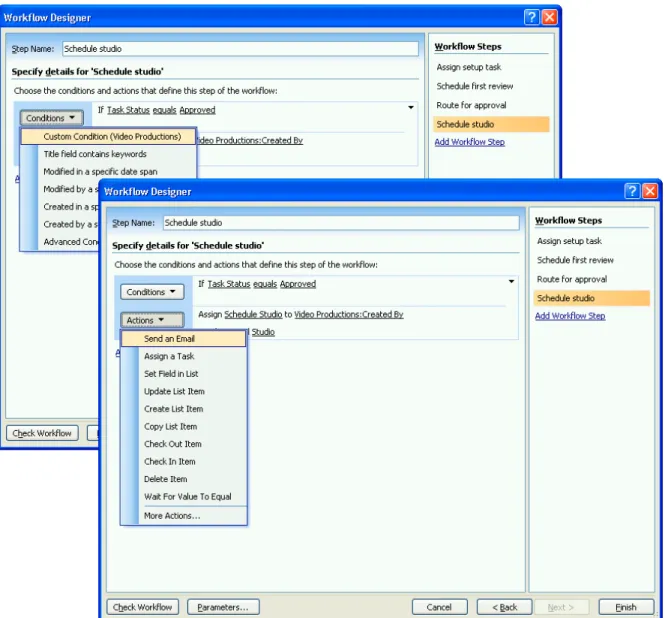Select Assign setup task step in the front window
Screen dimensions: 665x618
coord(569,241)
